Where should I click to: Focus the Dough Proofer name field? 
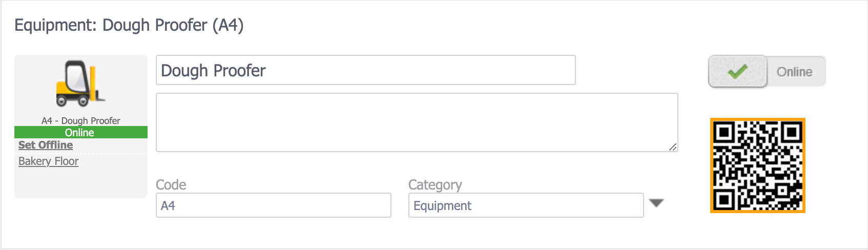(x=365, y=70)
